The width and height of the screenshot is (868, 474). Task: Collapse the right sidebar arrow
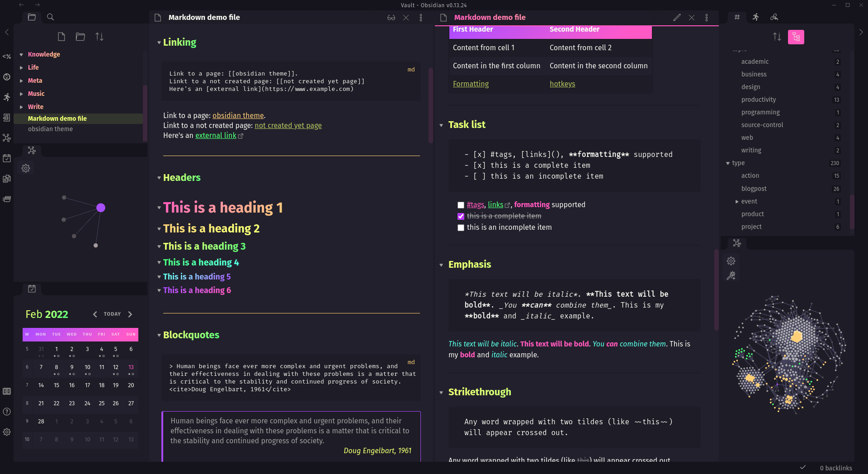(x=861, y=32)
